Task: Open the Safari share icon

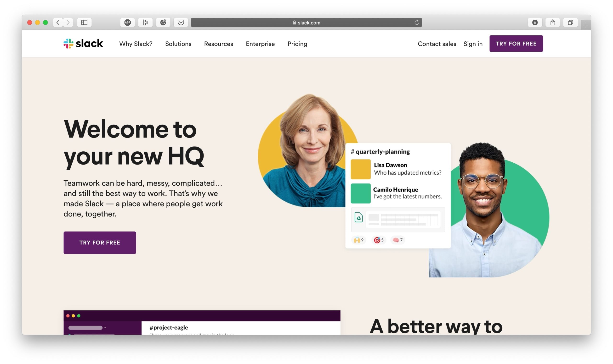Action: click(x=553, y=22)
